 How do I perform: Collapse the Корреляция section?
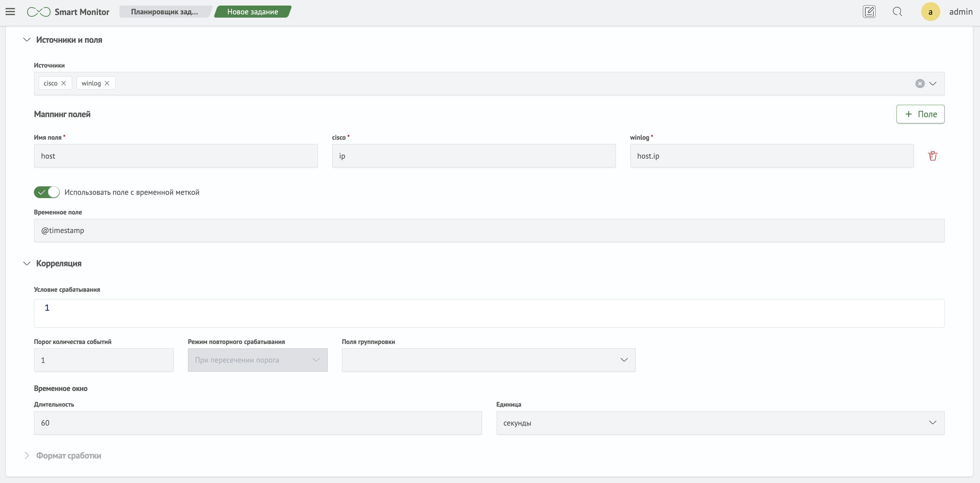tap(27, 263)
